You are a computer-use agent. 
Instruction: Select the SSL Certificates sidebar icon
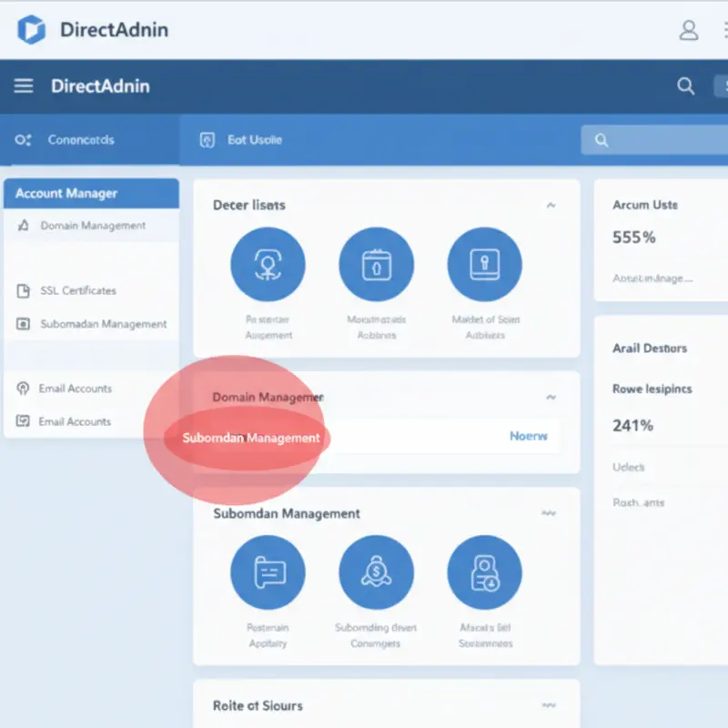(21, 290)
